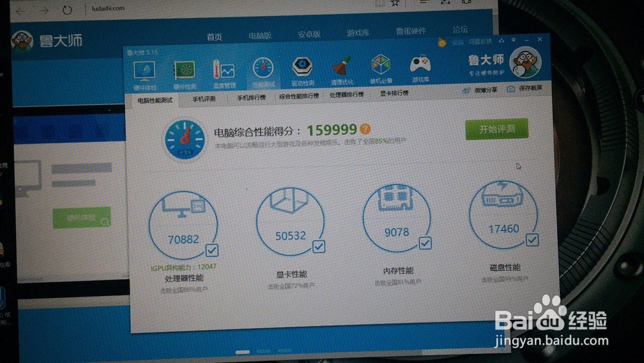Click the orange question mark beside score 159999
Image resolution: width=644 pixels, height=363 pixels.
365,129
